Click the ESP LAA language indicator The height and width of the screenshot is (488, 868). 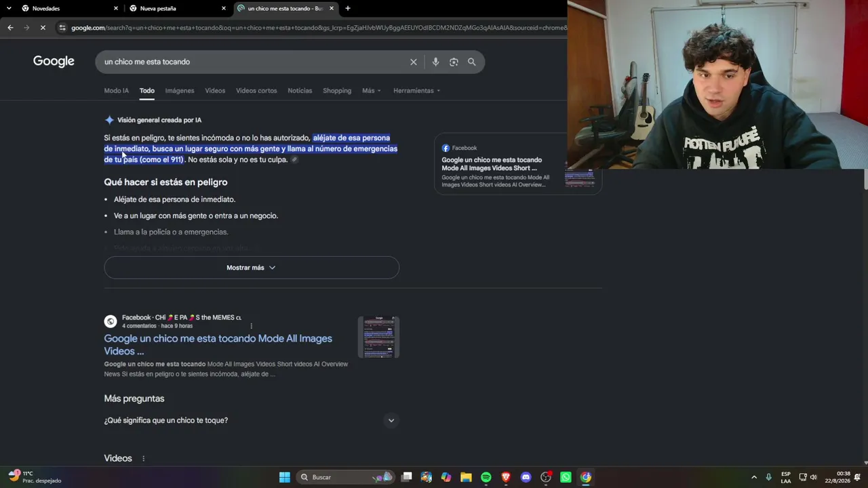click(786, 477)
